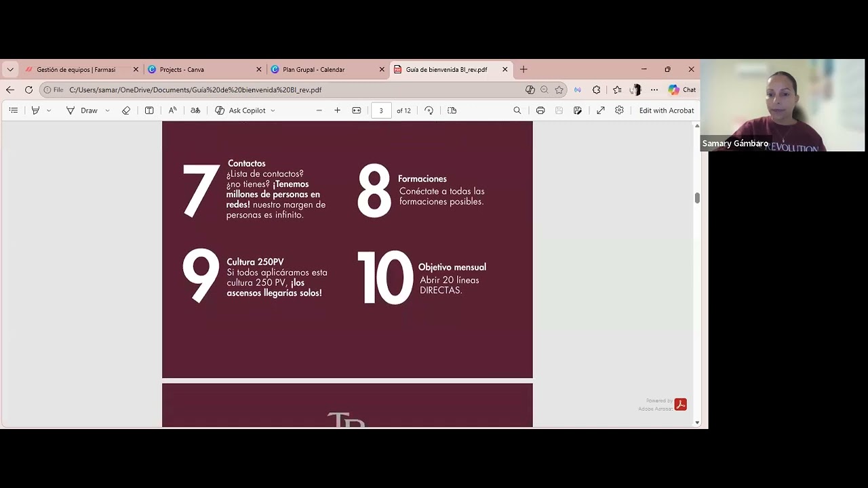Click the Save icon in the PDF toolbar
Image resolution: width=868 pixels, height=488 pixels.
[559, 110]
